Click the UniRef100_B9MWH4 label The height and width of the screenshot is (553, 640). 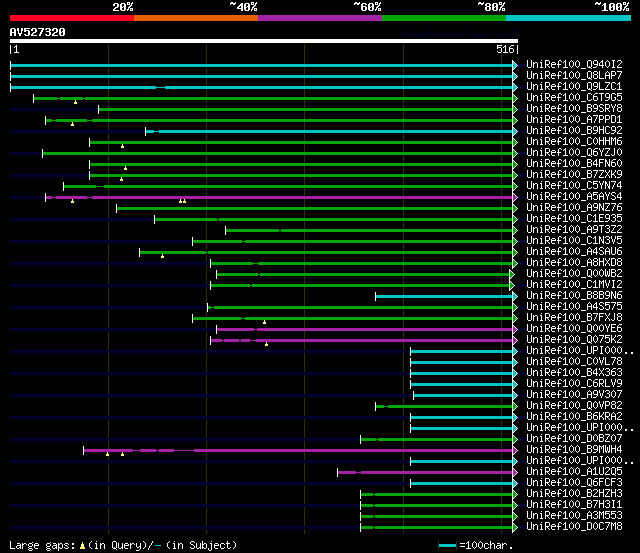click(574, 450)
